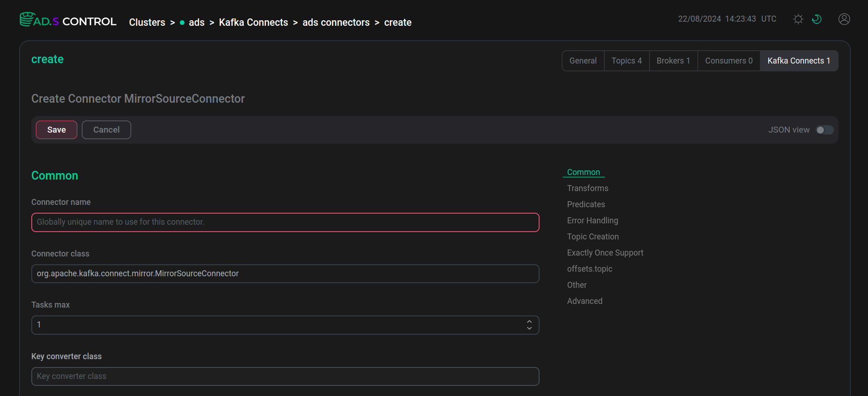Click the AD.S Control logo

[68, 20]
